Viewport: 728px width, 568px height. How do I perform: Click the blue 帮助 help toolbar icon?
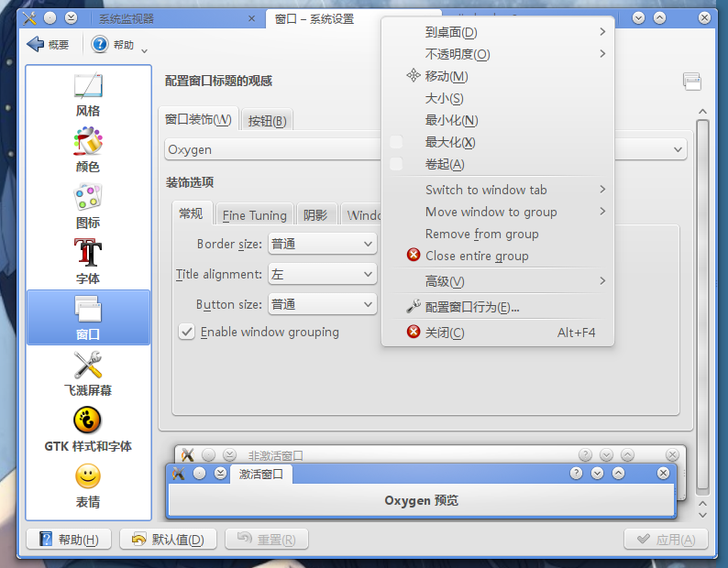(99, 45)
